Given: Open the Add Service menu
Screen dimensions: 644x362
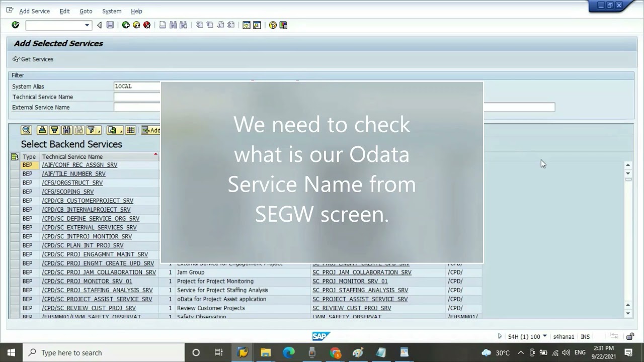Looking at the screenshot, I should pos(34,11).
